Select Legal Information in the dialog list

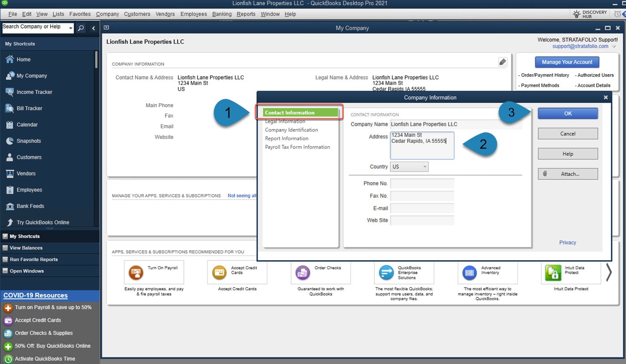click(x=285, y=121)
